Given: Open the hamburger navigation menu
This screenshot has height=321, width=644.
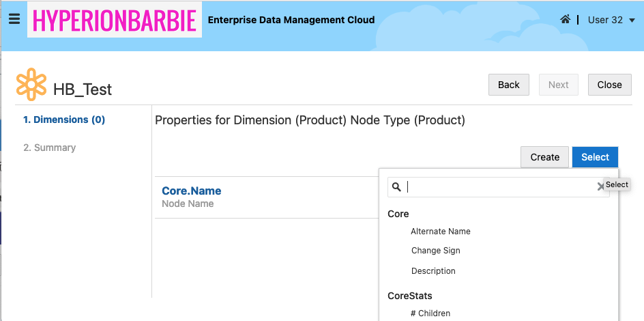Looking at the screenshot, I should pyautogui.click(x=14, y=19).
